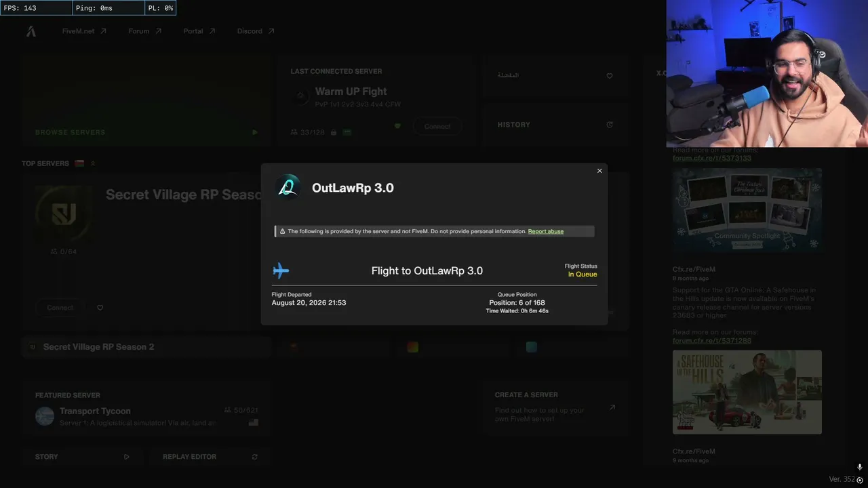Click the blue airplane flight icon
Image resolution: width=868 pixels, height=488 pixels.
281,271
